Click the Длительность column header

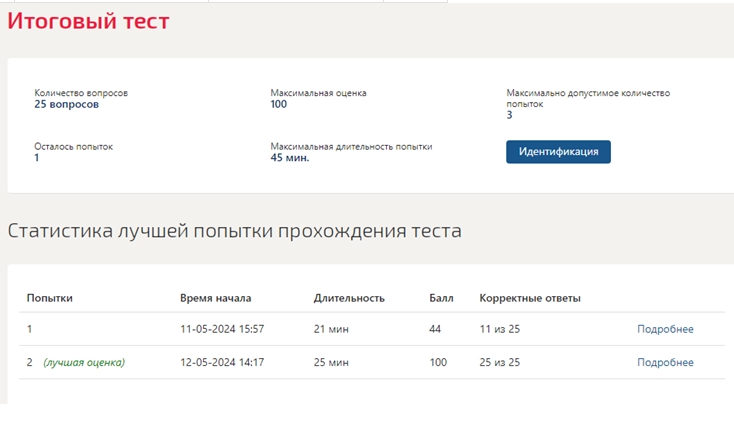pyautogui.click(x=349, y=298)
